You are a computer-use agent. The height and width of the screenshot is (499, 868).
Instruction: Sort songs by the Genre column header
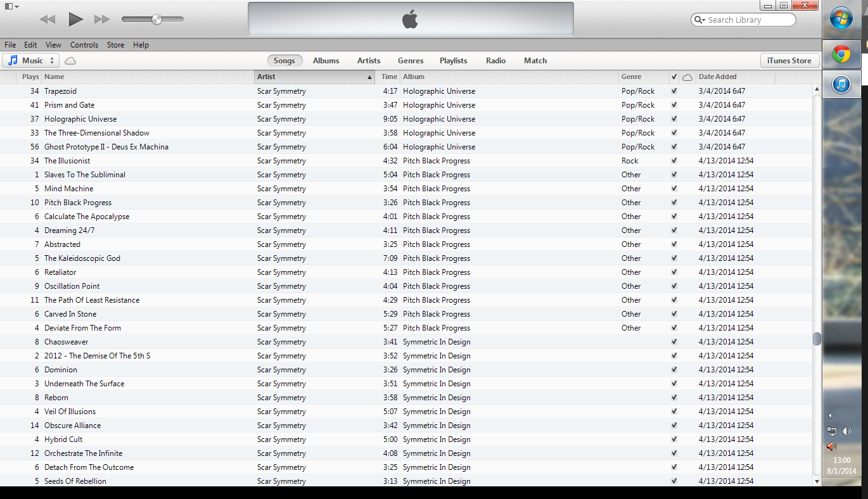[x=644, y=77]
